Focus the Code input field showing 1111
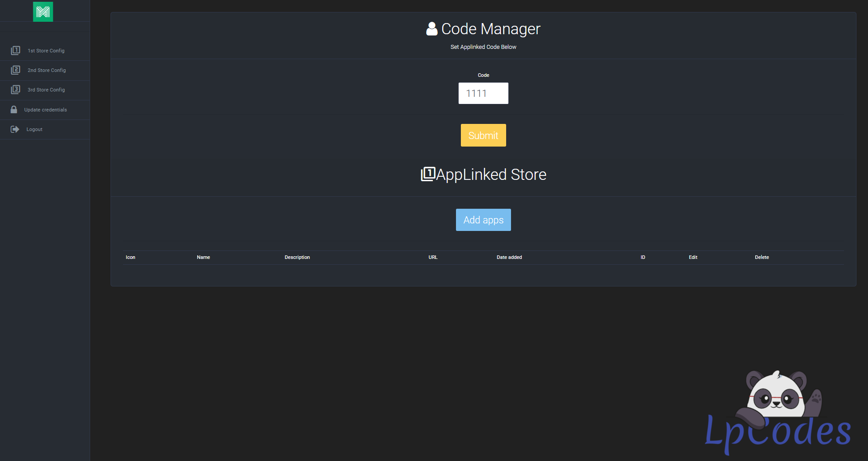 pos(483,93)
